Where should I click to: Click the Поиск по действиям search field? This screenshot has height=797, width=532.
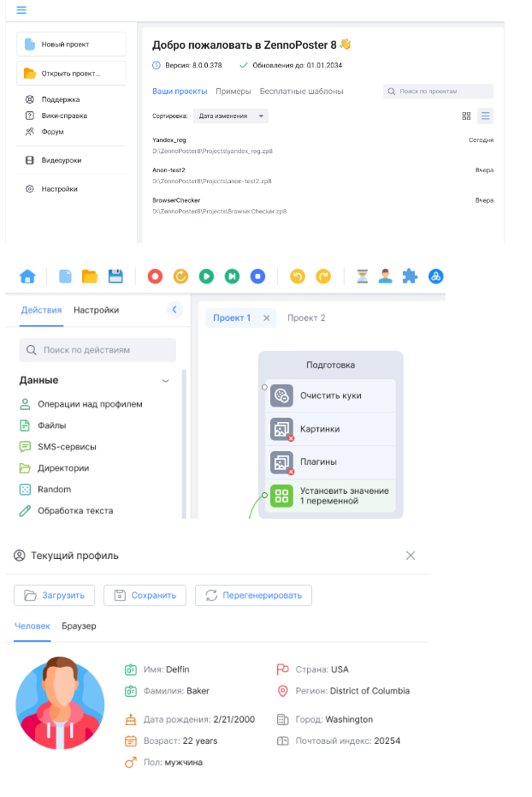click(x=98, y=350)
